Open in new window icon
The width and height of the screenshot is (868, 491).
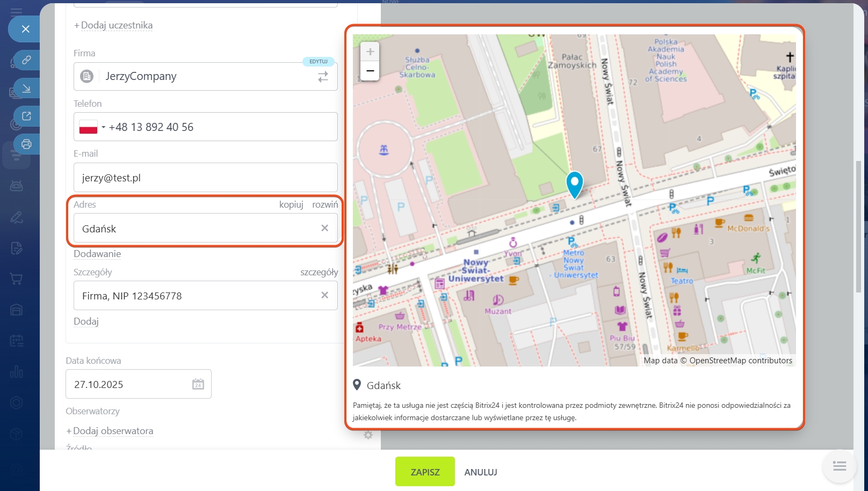point(26,116)
